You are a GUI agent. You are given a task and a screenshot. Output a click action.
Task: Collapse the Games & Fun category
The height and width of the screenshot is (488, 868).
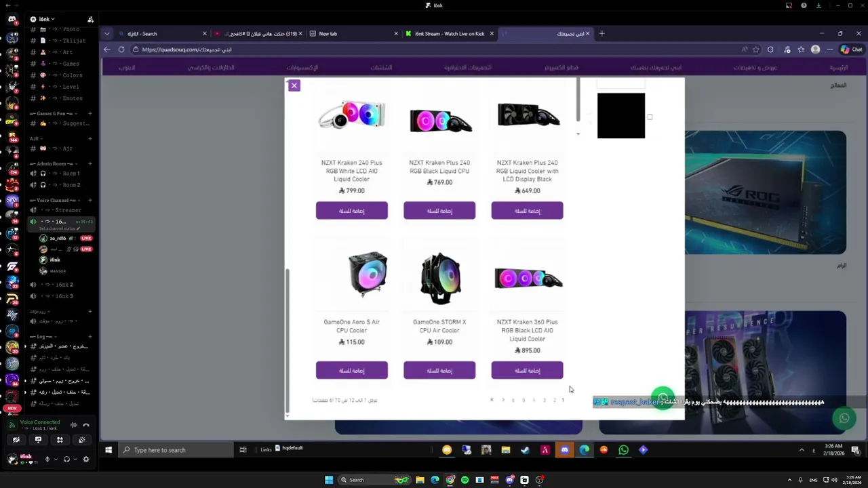click(54, 113)
